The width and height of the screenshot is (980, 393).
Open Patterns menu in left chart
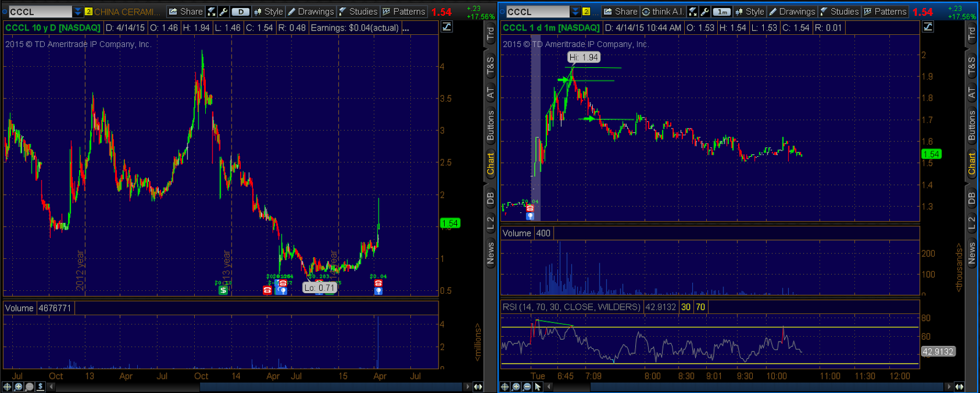(x=404, y=12)
